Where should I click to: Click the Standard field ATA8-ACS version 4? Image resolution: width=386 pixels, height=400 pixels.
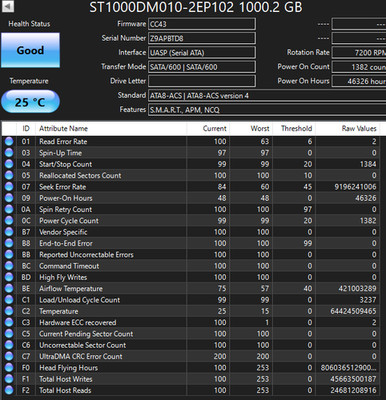click(267, 96)
